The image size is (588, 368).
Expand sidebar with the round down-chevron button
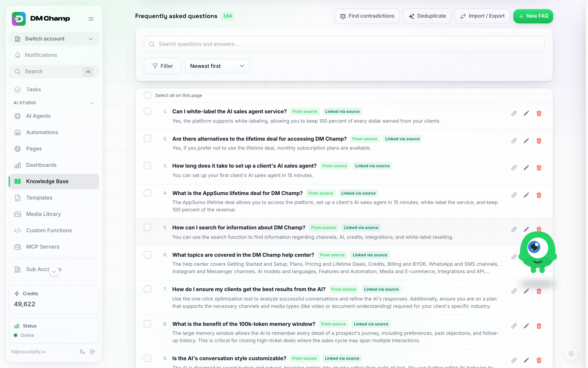click(54, 271)
